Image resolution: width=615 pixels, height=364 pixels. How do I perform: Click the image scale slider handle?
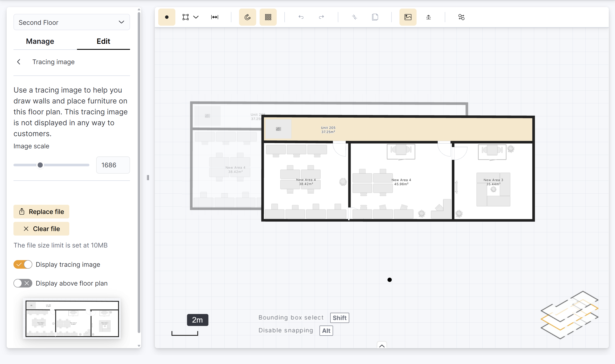click(40, 165)
